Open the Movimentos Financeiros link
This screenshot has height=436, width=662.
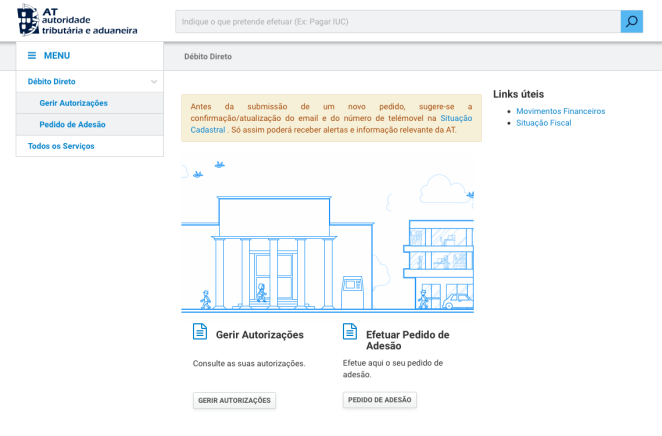tap(560, 111)
